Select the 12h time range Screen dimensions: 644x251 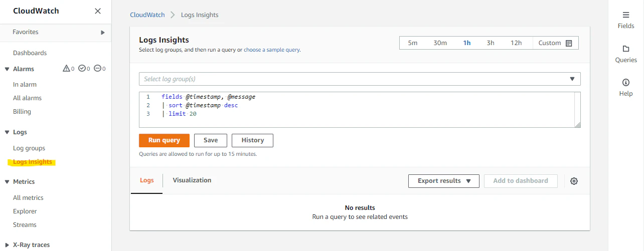(x=516, y=43)
